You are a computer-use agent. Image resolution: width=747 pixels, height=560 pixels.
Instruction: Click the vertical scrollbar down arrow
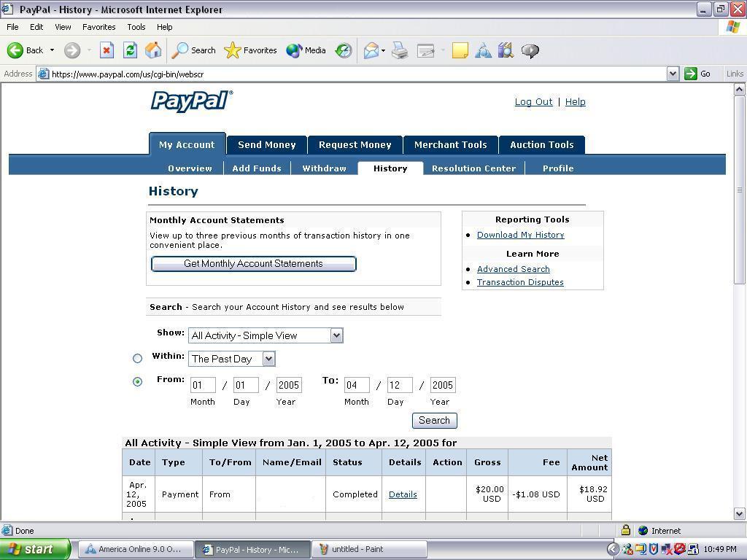[739, 513]
